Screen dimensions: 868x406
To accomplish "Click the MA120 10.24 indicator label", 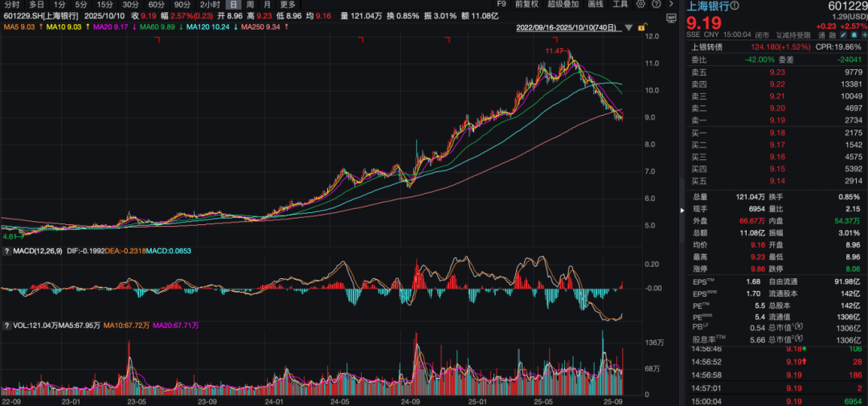I will click(210, 27).
